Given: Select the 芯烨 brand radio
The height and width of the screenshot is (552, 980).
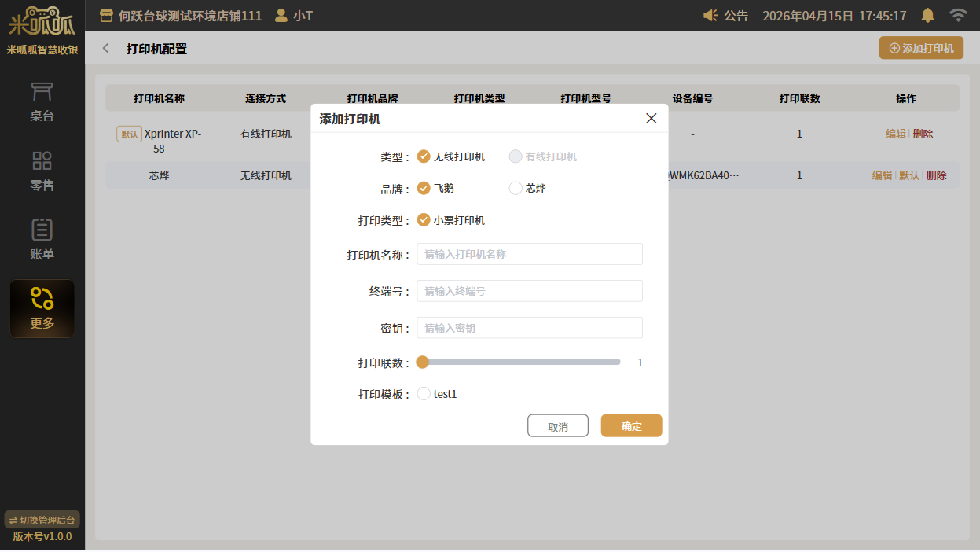Looking at the screenshot, I should pyautogui.click(x=516, y=188).
